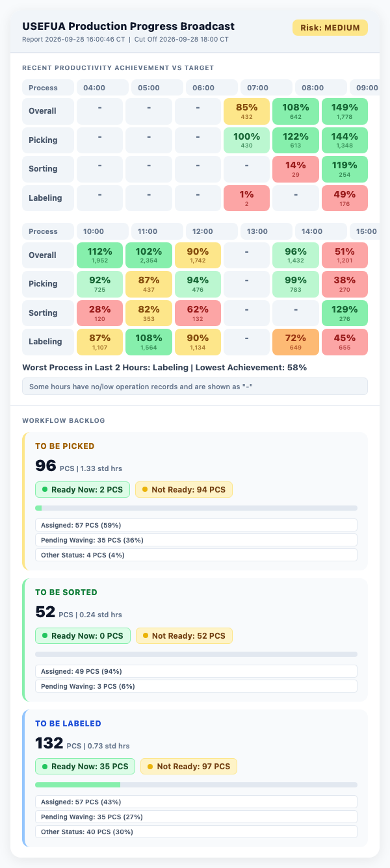Image resolution: width=390 pixels, height=868 pixels.
Task: Click the Risk: MEDIUM badge
Action: 330,28
